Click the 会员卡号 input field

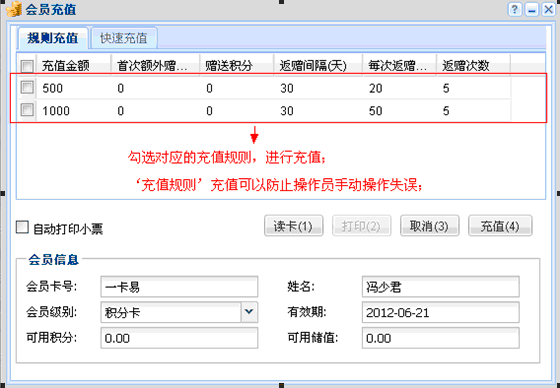coord(179,287)
